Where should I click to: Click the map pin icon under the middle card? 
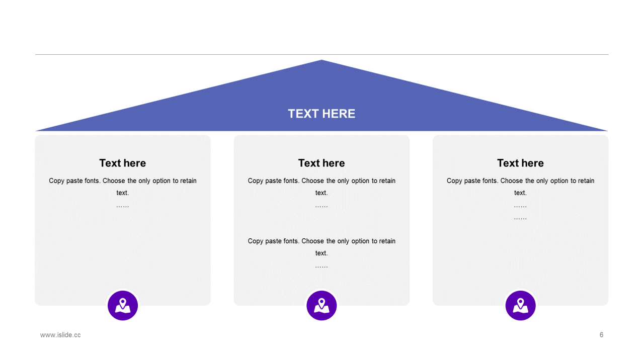pos(321,305)
